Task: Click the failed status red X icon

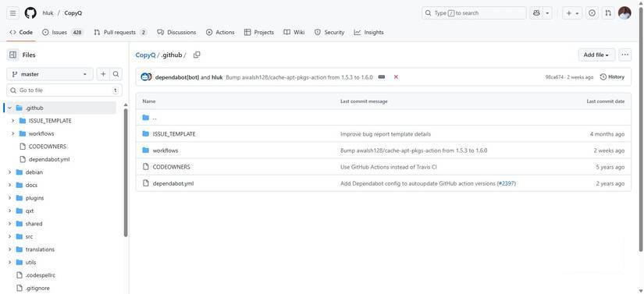Action: point(396,77)
